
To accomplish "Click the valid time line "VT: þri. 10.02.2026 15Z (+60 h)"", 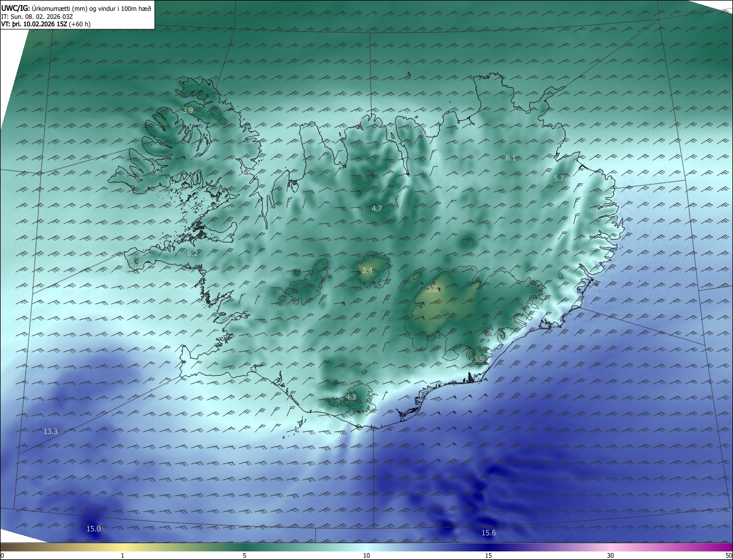I will [46, 24].
